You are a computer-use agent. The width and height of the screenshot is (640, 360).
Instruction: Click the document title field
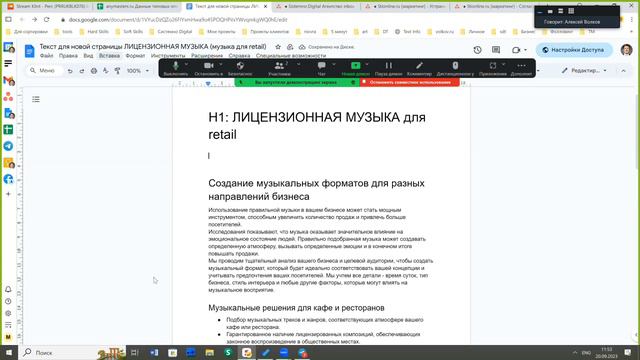point(153,47)
